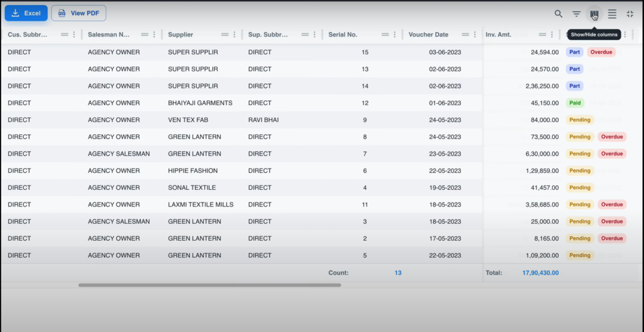Open the filter icon in toolbar
This screenshot has height=332, width=644.
576,14
